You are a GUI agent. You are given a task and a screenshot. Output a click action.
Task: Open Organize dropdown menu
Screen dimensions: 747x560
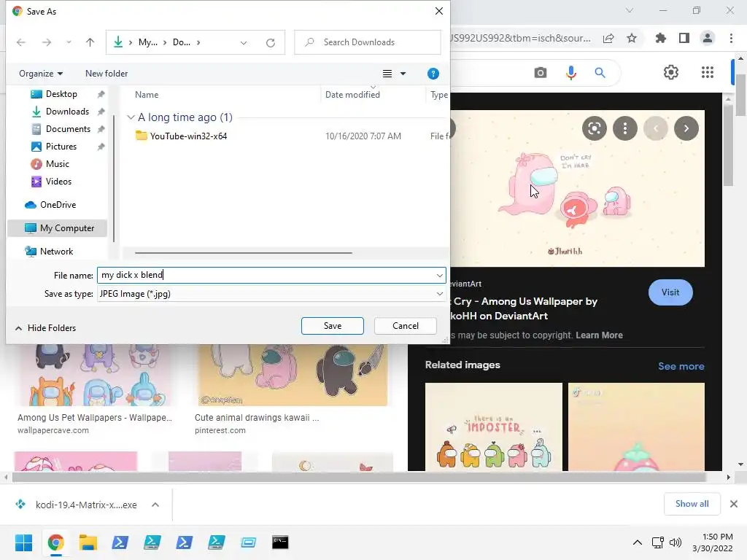tap(41, 74)
